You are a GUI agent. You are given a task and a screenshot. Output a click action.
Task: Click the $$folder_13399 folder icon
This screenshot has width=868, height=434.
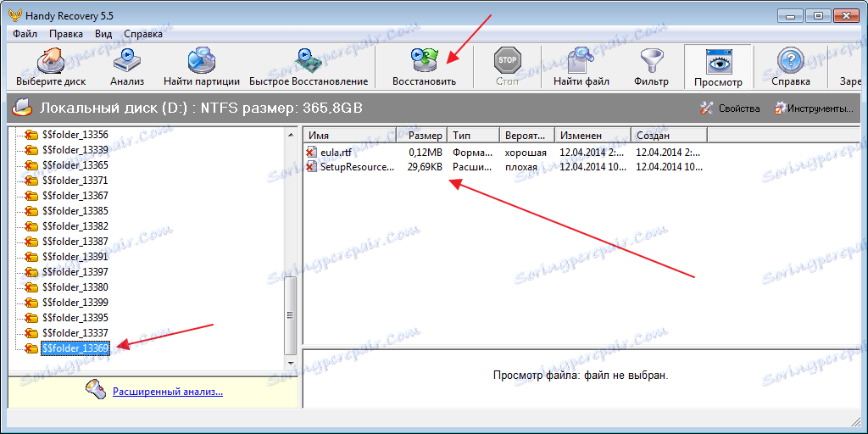coord(31,303)
